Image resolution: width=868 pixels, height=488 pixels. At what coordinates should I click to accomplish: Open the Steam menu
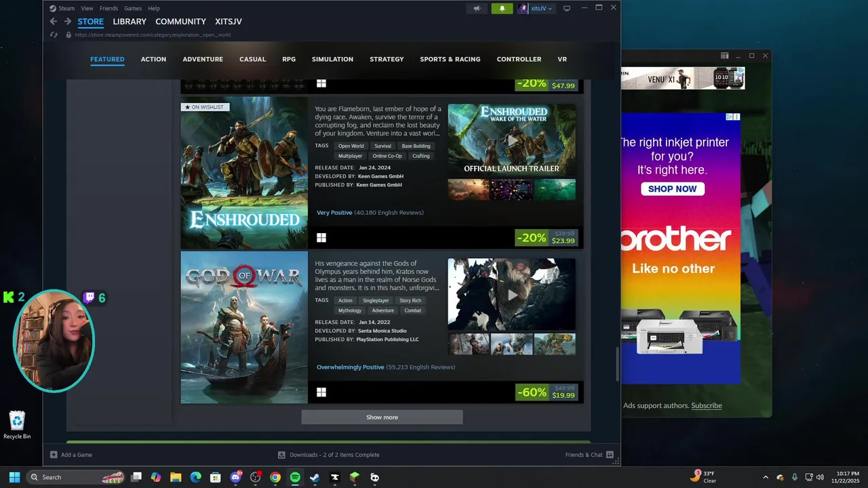(x=66, y=8)
